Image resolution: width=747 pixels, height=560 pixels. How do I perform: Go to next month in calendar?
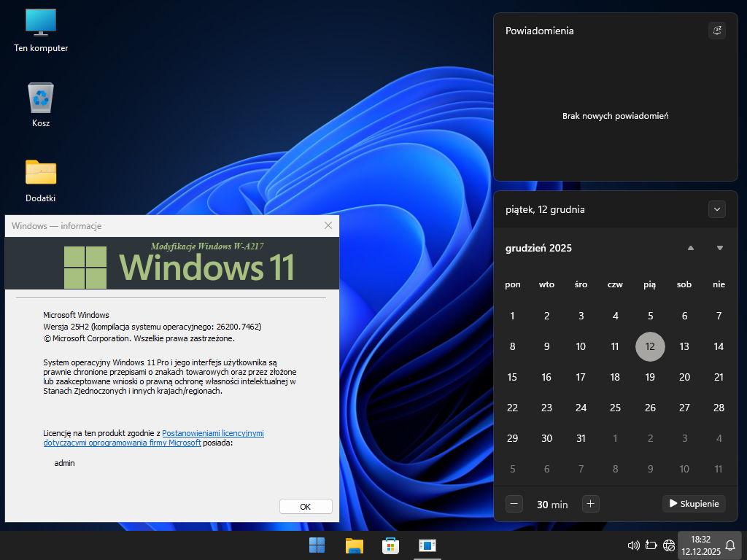tap(720, 248)
